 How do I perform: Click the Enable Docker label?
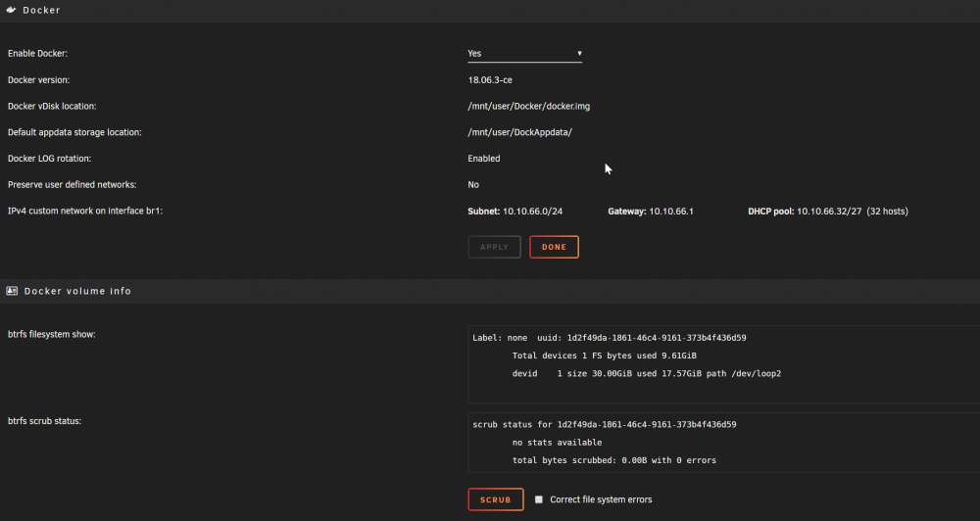pos(37,54)
